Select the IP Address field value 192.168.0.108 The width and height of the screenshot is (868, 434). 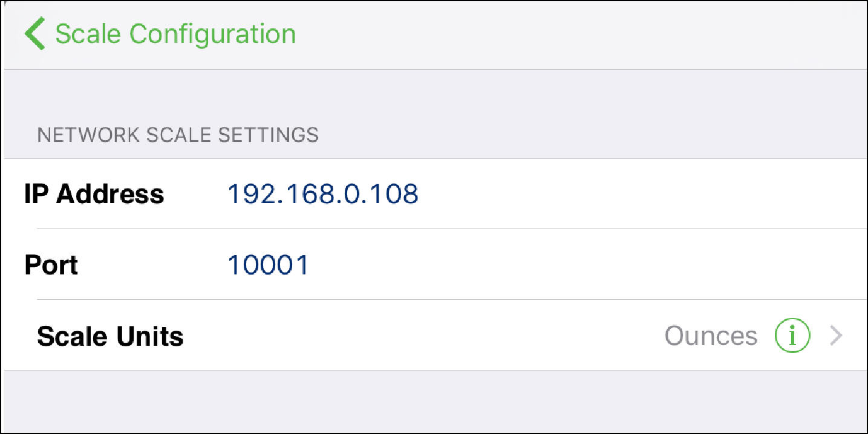pyautogui.click(x=323, y=194)
